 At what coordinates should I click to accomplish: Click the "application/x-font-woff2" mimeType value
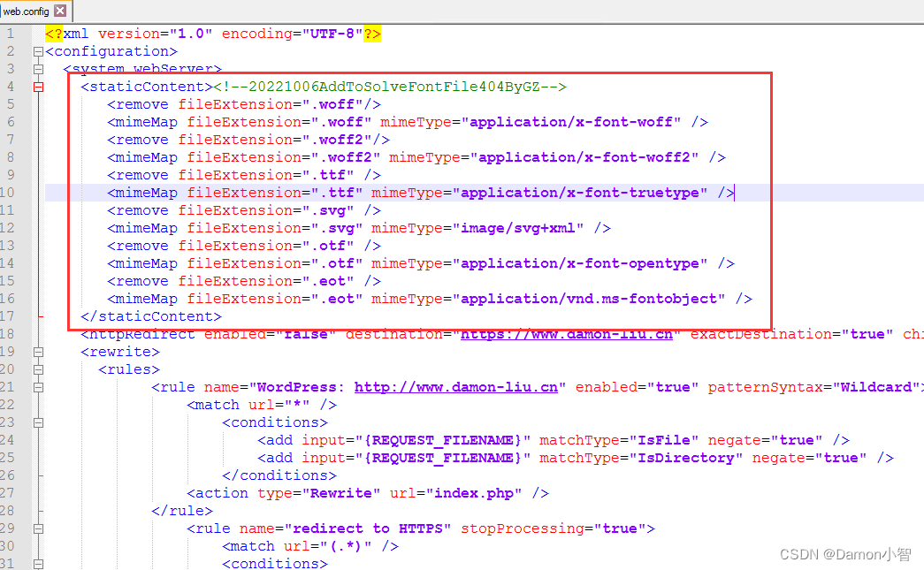pos(589,157)
